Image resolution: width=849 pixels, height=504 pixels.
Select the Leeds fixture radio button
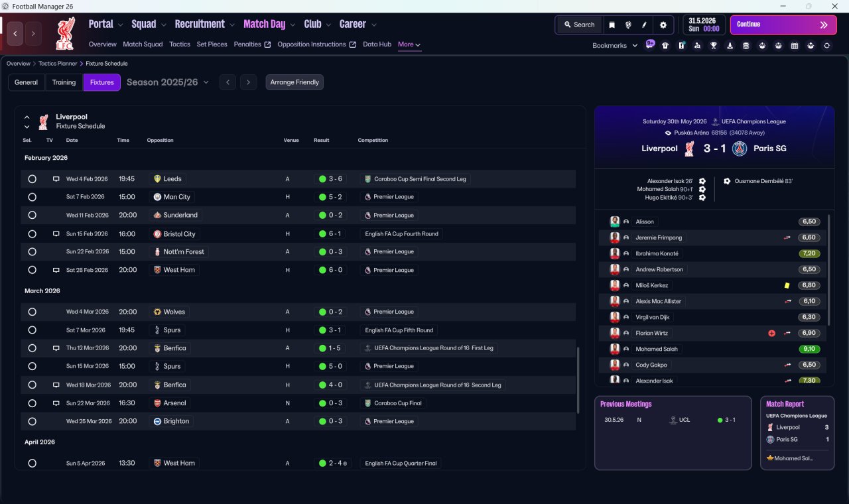[x=32, y=179]
